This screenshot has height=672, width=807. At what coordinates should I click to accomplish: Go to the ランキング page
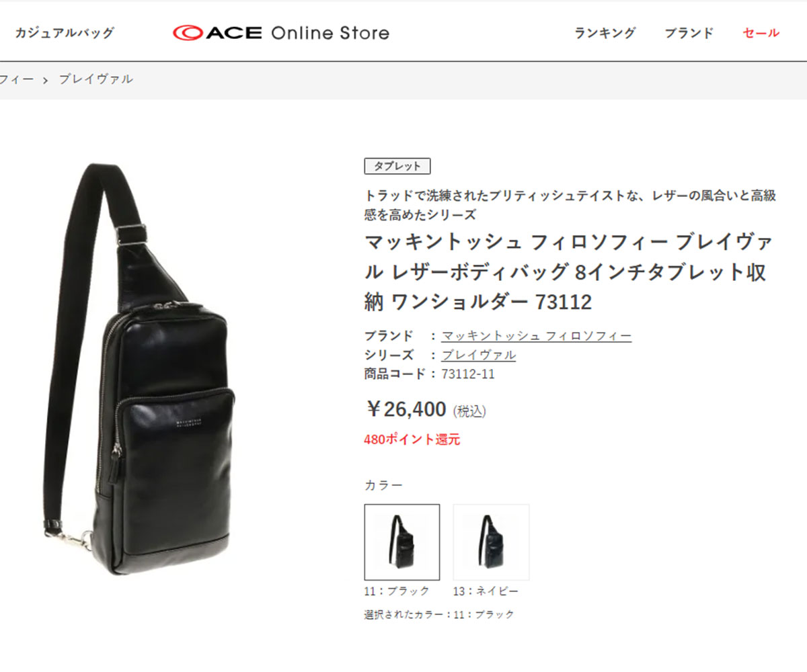click(x=605, y=32)
